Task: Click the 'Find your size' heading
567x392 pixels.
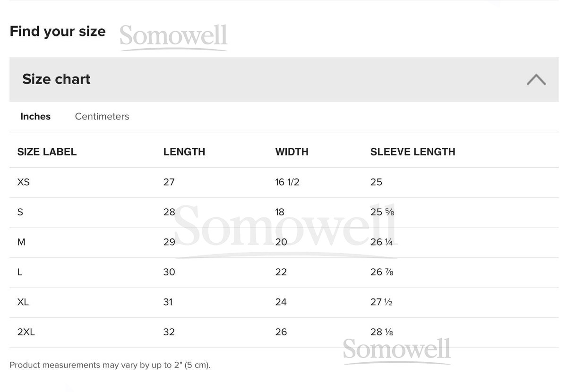Action: tap(58, 31)
